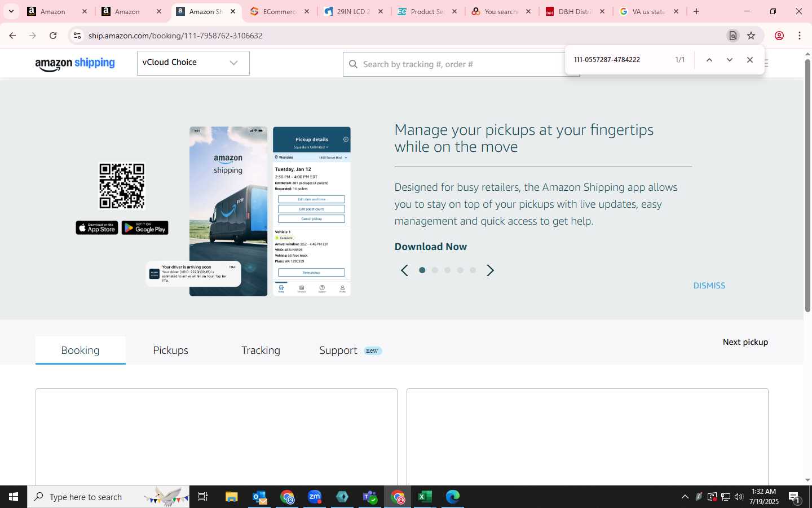Expand the vCloud Choice account dropdown

pos(193,63)
